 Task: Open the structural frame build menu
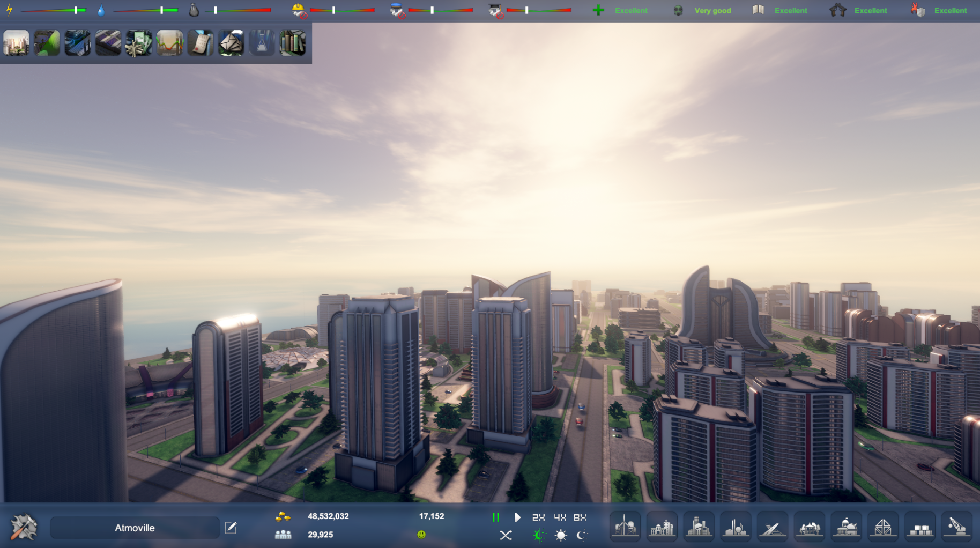[x=883, y=527]
